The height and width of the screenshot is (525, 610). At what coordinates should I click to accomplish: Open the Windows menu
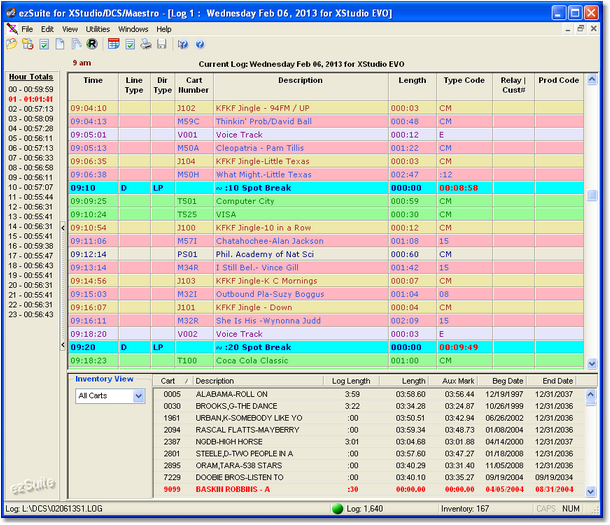(x=133, y=29)
